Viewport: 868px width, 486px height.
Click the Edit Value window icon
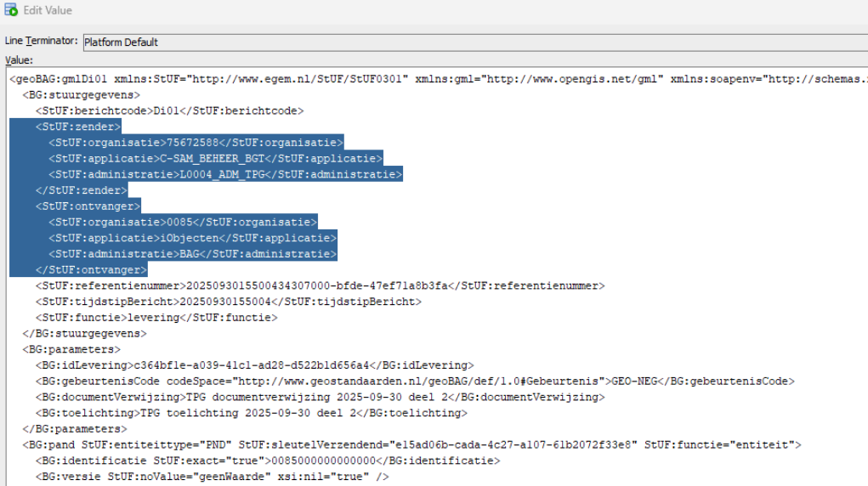[10, 10]
